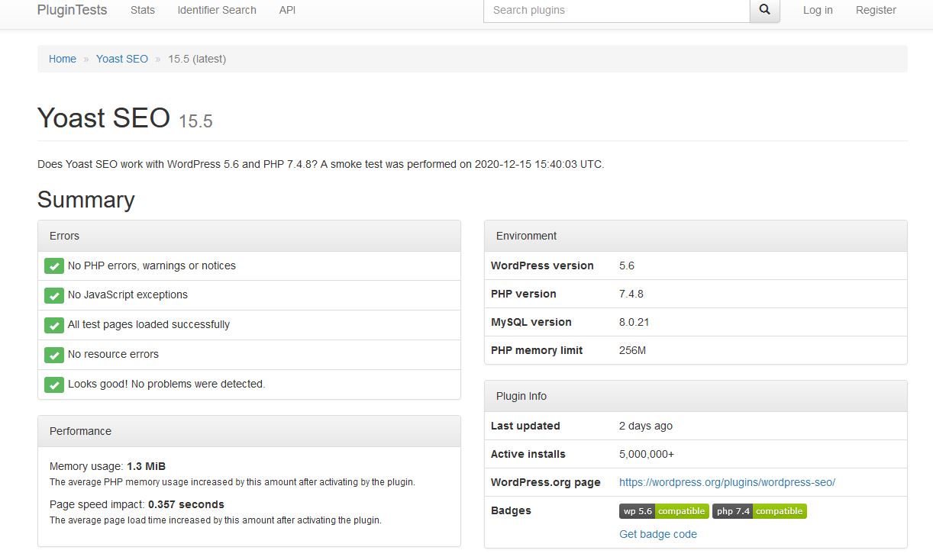
Task: Click the MySQL version value '8.0.21'
Action: pos(634,322)
